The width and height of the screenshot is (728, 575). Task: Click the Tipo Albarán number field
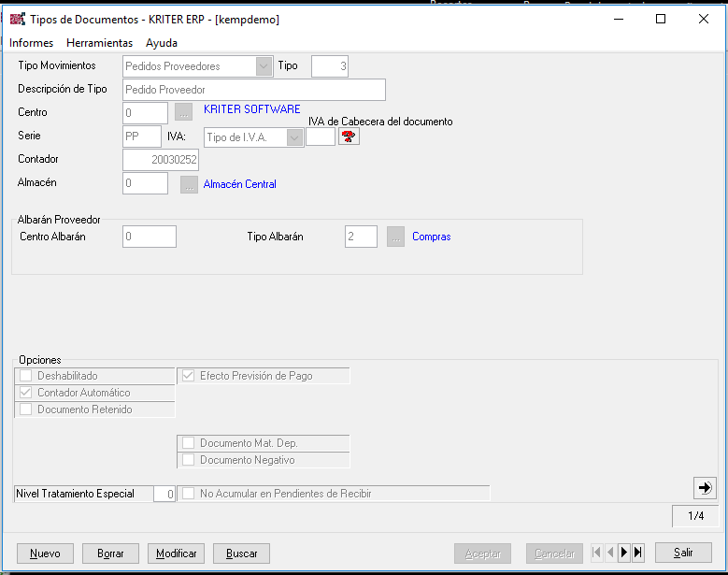(361, 237)
